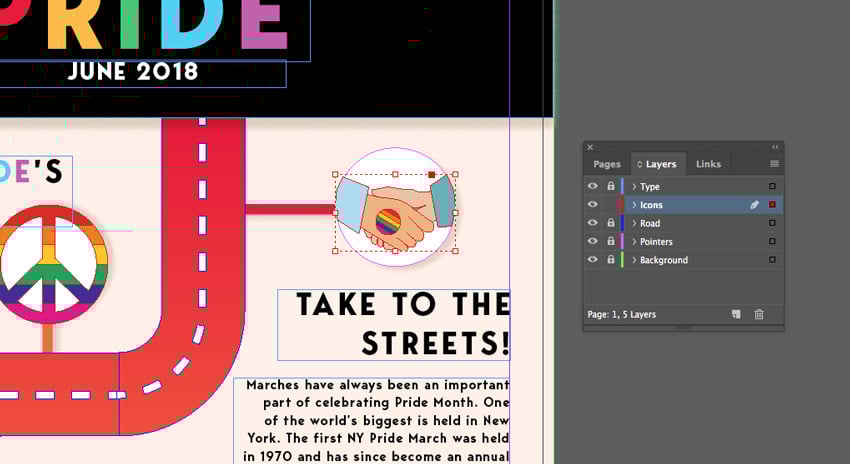
Task: Open the Layers panel menu
Action: pyautogui.click(x=774, y=164)
